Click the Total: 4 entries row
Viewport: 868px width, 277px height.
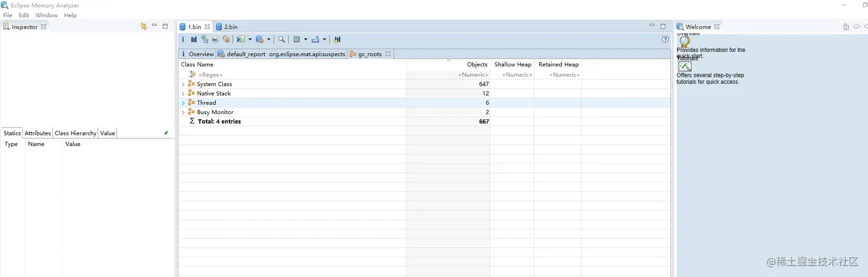[x=424, y=122]
